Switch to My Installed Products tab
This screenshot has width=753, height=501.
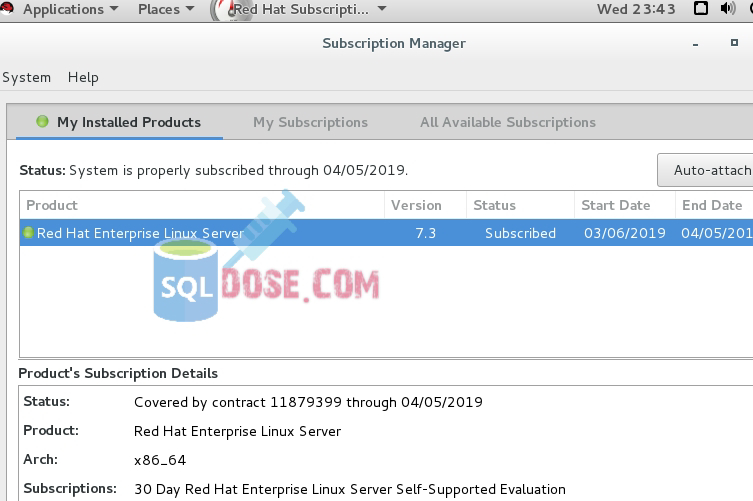(119, 122)
